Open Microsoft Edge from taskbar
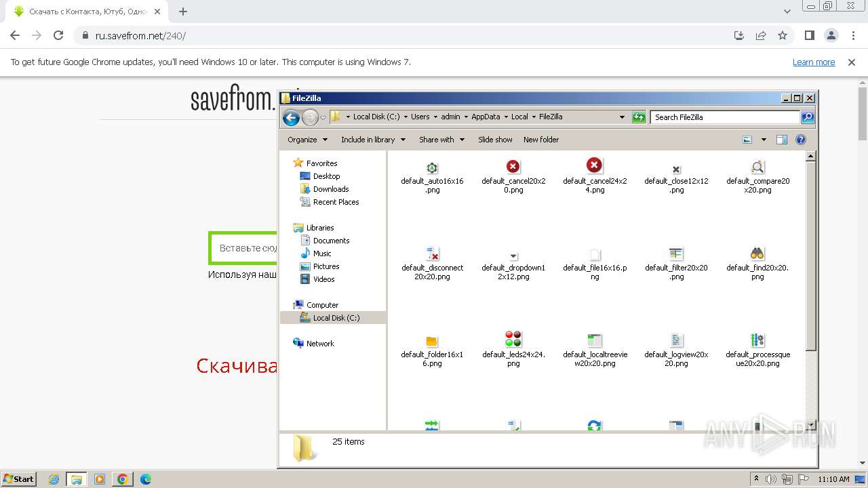 (x=146, y=479)
